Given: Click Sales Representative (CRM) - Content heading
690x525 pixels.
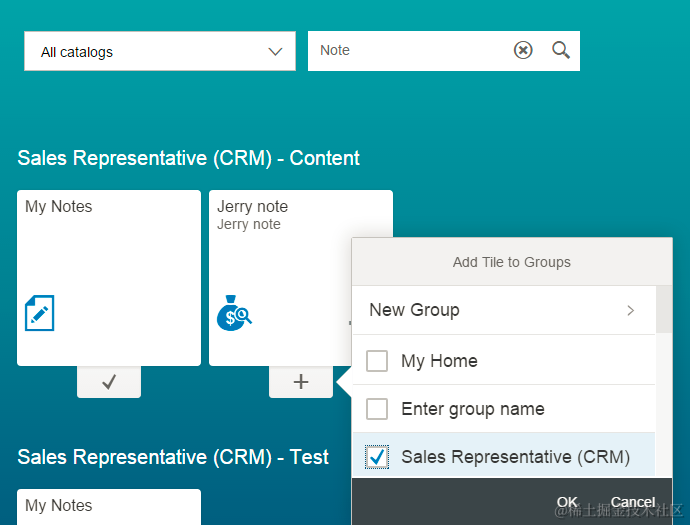Looking at the screenshot, I should point(188,158).
